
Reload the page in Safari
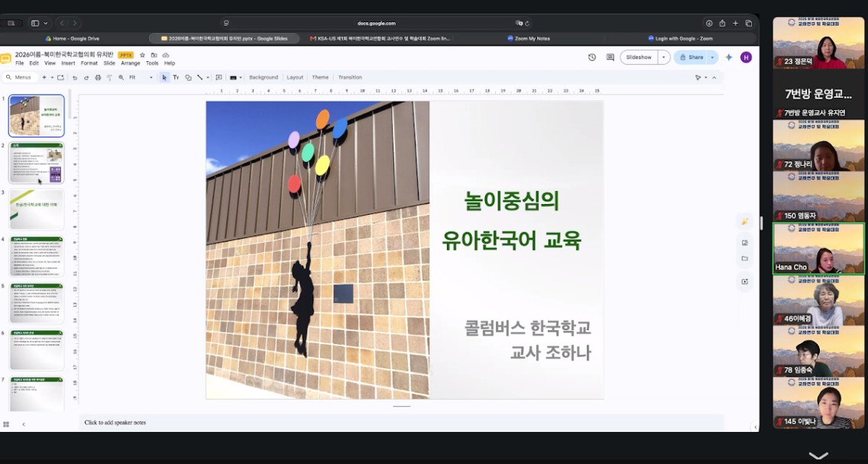(x=527, y=23)
